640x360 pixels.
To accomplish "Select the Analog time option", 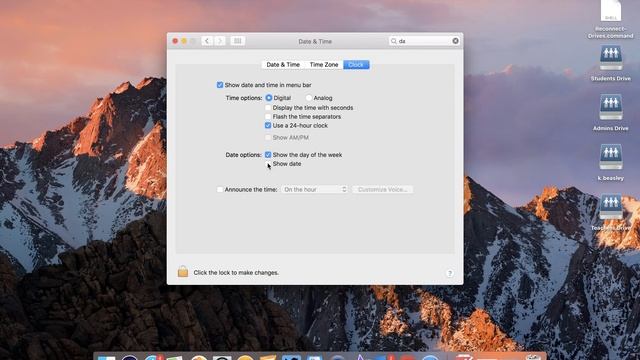I will (309, 98).
